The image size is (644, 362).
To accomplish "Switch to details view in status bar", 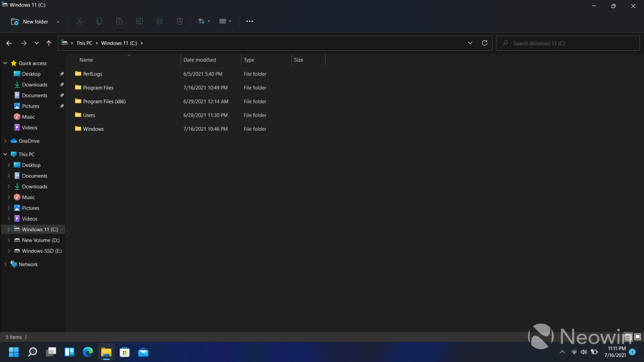I will click(x=628, y=337).
